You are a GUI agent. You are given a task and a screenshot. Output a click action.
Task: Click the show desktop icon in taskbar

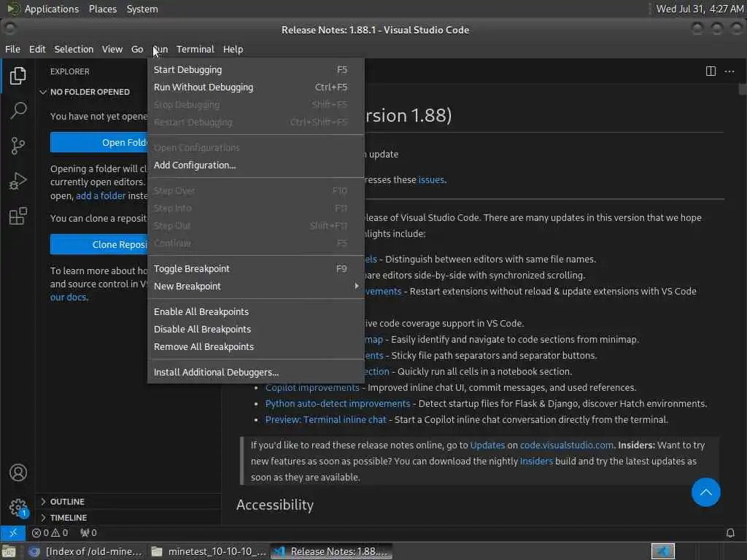pos(9,551)
